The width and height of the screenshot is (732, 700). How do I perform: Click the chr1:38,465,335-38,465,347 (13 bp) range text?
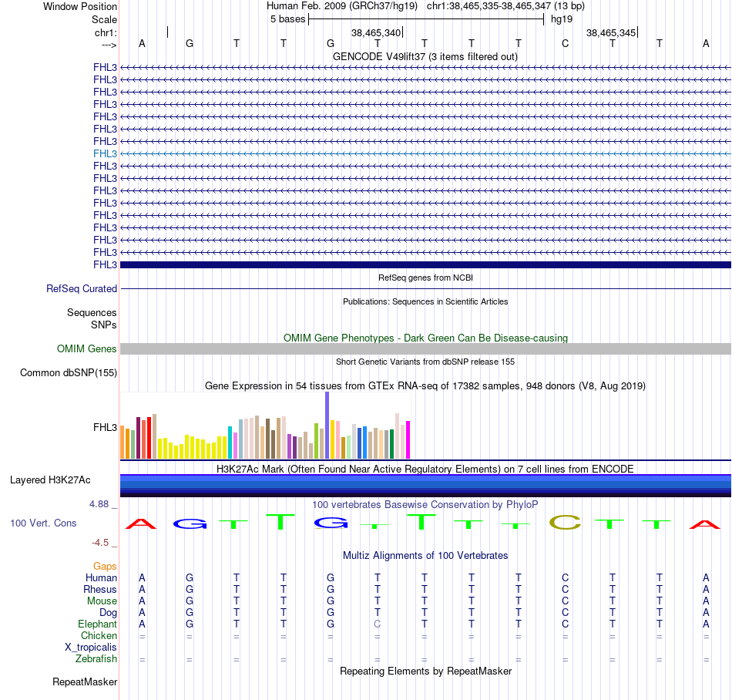[505, 6]
